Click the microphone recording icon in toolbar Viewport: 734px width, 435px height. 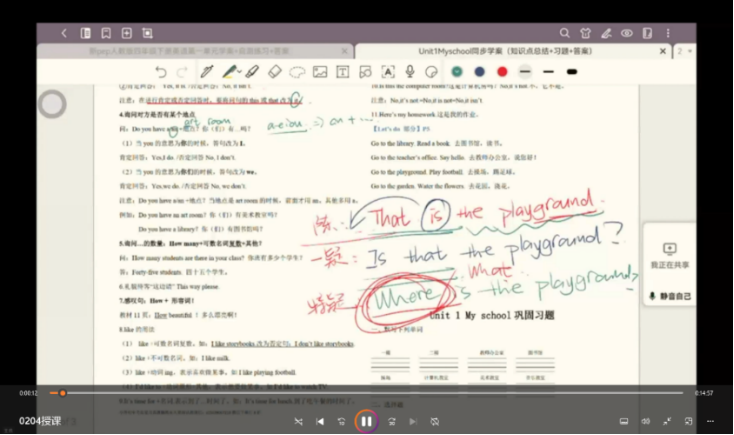410,72
